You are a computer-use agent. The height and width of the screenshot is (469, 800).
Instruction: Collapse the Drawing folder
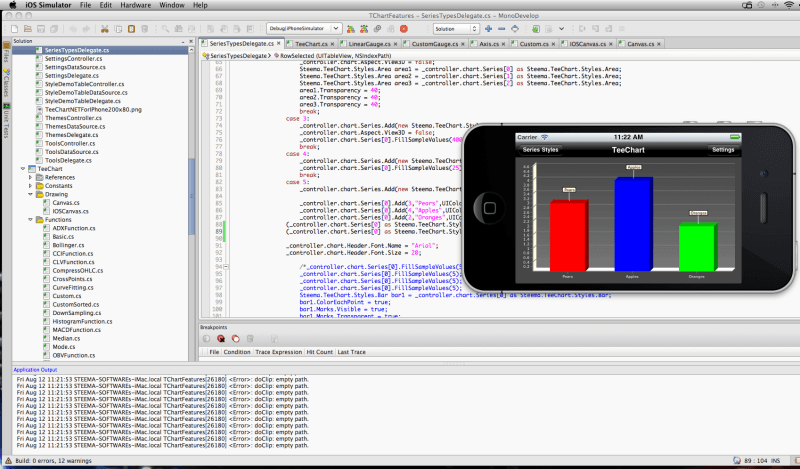30,194
